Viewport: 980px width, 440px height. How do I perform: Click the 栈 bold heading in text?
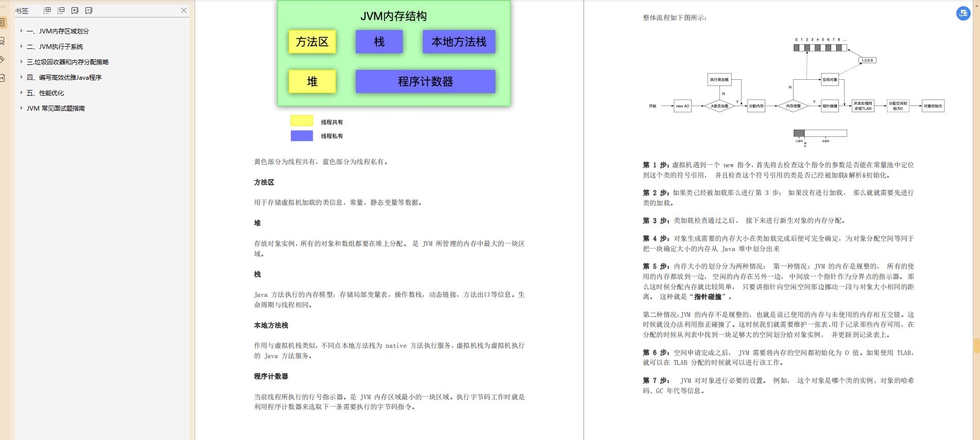pyautogui.click(x=257, y=274)
